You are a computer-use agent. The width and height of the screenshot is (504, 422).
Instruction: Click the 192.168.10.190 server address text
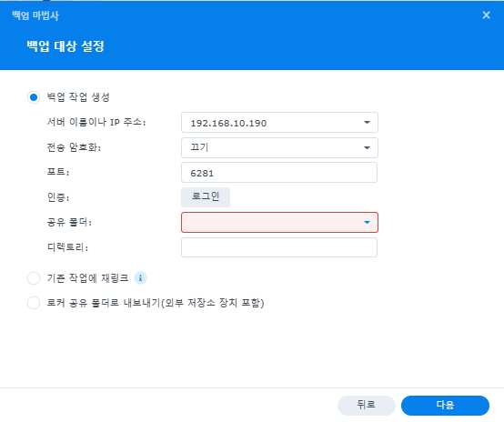(x=228, y=123)
